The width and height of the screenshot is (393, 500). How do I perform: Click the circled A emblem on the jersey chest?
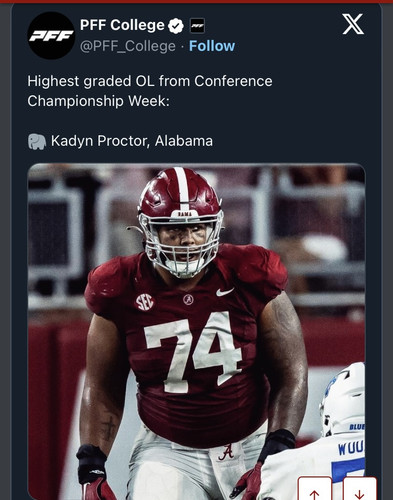click(x=188, y=300)
